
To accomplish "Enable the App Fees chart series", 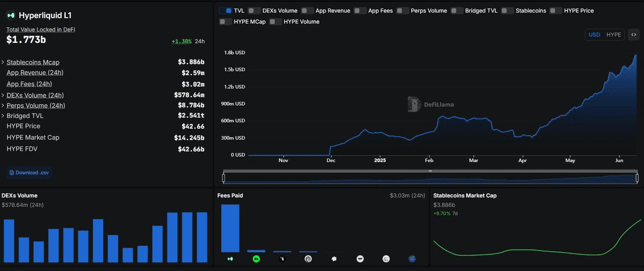I will 360,11.
